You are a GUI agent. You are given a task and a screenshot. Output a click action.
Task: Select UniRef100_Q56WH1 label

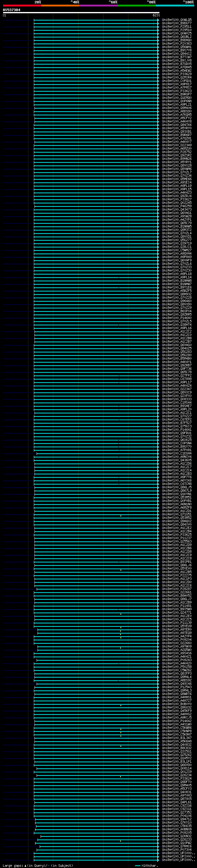point(177,47)
